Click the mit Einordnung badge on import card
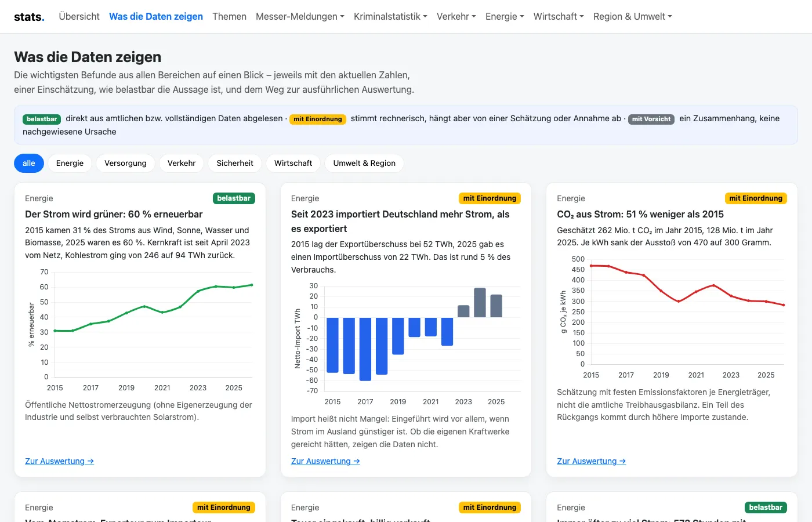 click(490, 198)
